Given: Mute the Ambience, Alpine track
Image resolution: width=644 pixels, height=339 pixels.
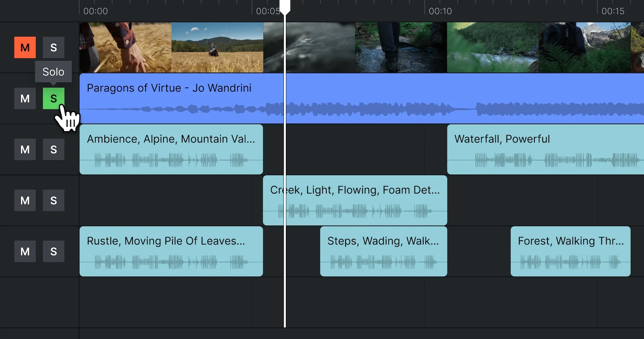Looking at the screenshot, I should (25, 149).
